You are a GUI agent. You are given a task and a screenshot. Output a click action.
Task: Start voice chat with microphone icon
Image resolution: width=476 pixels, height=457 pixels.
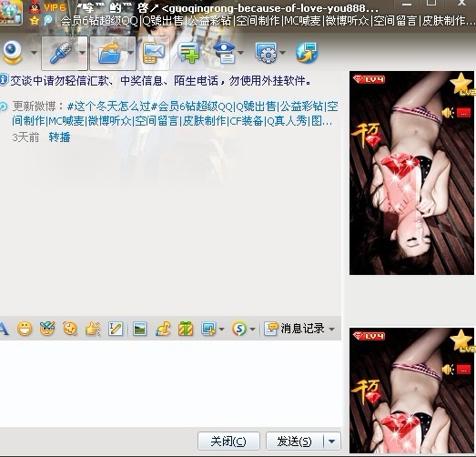click(61, 53)
